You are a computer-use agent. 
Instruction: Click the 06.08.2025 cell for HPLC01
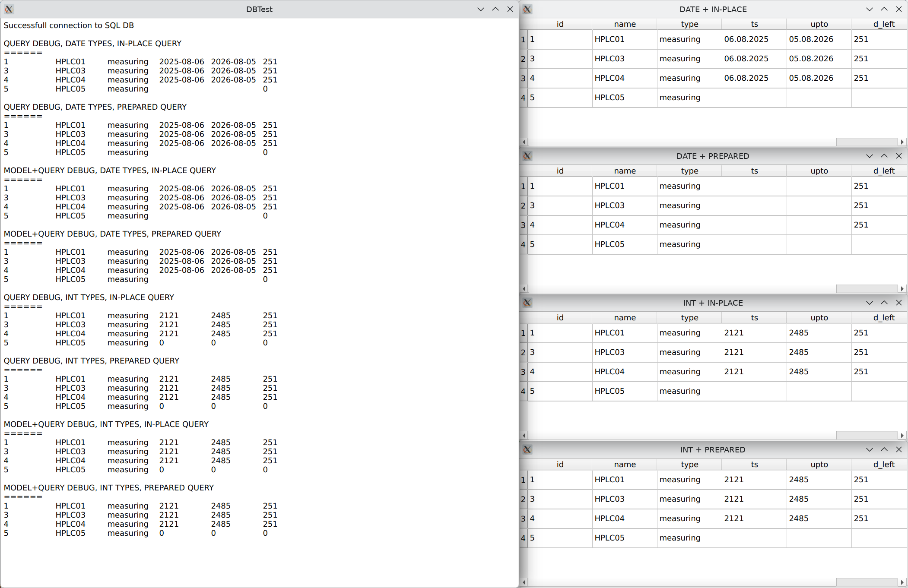746,39
